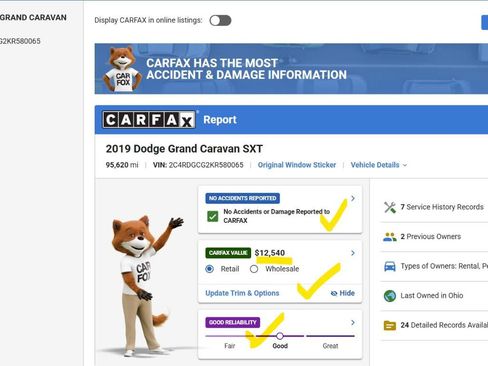Viewport: 488px width, 366px height.
Task: Open 7 Service History Records
Action: (434, 207)
